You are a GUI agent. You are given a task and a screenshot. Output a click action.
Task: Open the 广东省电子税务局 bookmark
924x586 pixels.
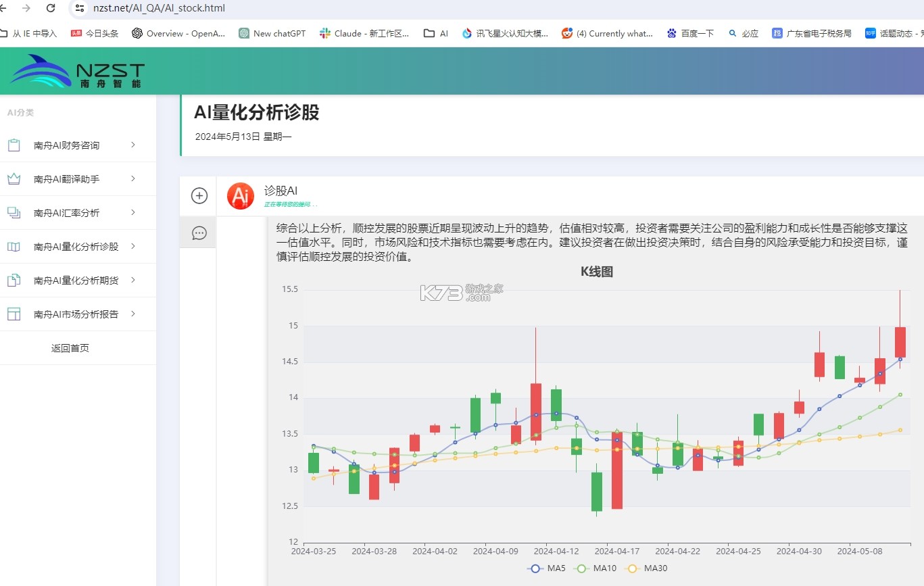coord(812,33)
